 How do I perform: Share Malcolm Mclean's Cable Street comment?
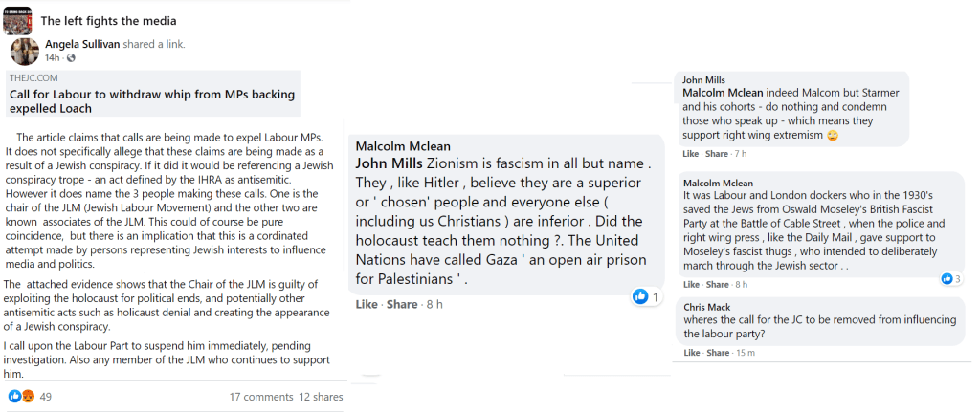point(716,284)
